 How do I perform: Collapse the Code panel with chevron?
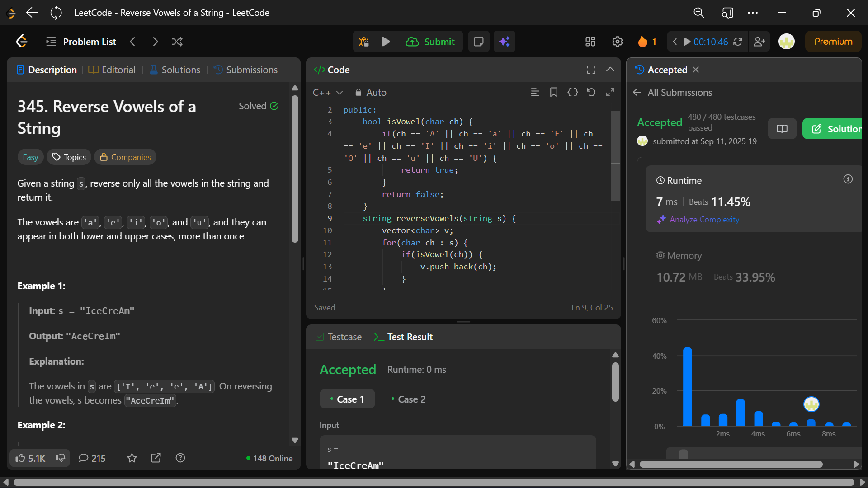(x=610, y=69)
